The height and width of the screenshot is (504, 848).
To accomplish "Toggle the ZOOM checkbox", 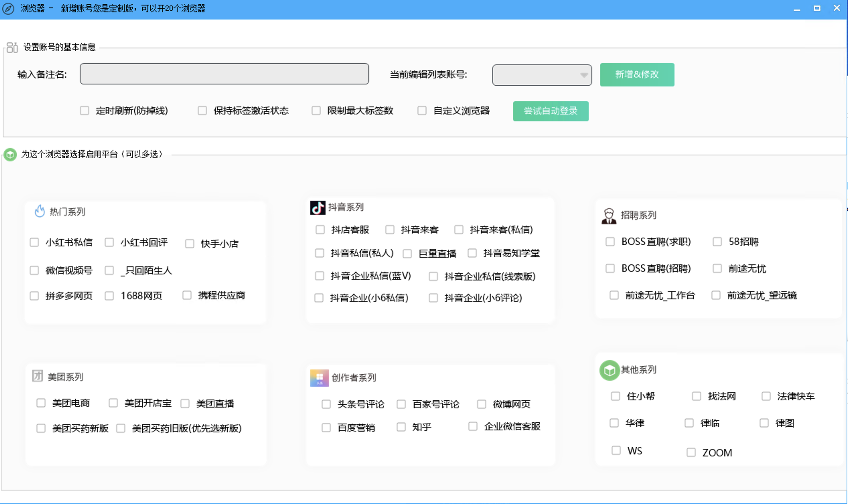I will 691,453.
